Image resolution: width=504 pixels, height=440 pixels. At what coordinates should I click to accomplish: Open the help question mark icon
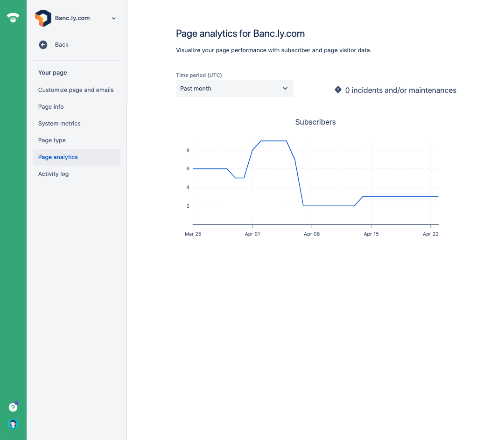pyautogui.click(x=13, y=407)
